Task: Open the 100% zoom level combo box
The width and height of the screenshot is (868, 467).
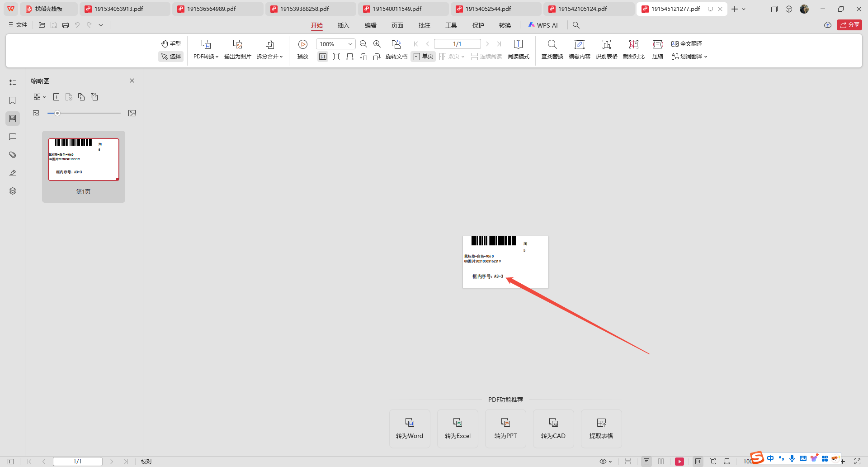Action: (x=336, y=44)
